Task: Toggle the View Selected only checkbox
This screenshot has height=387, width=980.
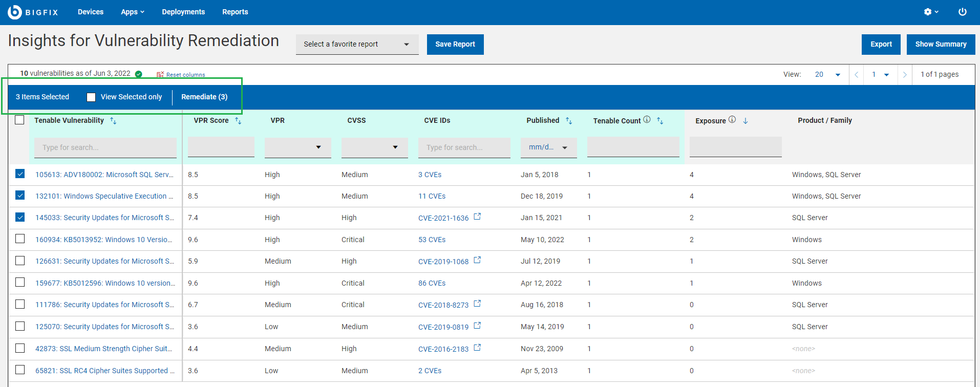Action: click(91, 97)
